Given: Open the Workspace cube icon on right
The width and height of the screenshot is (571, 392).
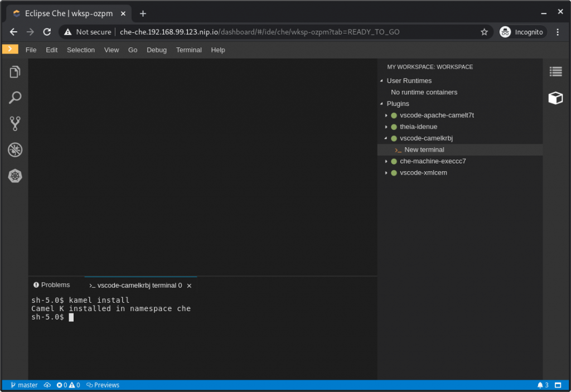Looking at the screenshot, I should pos(555,98).
